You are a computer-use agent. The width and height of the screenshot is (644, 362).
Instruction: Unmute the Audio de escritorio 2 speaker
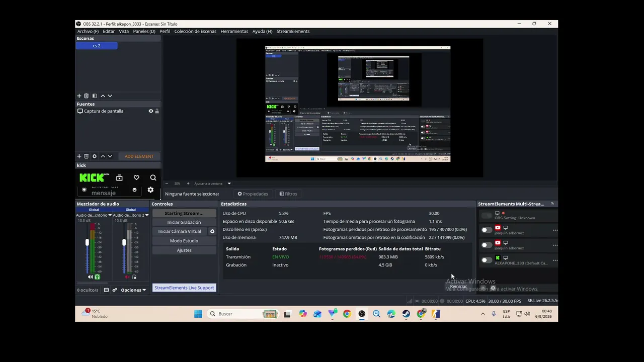click(127, 277)
